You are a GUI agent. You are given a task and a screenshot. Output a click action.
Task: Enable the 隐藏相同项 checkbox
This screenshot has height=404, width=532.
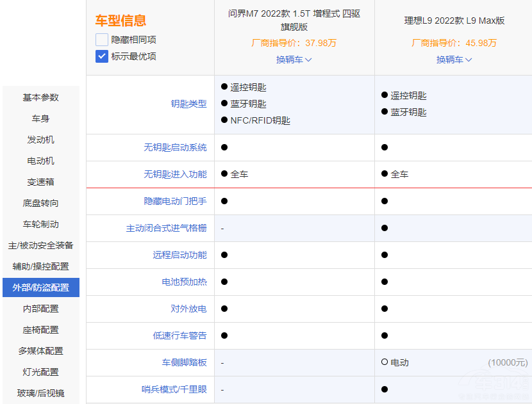(x=101, y=39)
